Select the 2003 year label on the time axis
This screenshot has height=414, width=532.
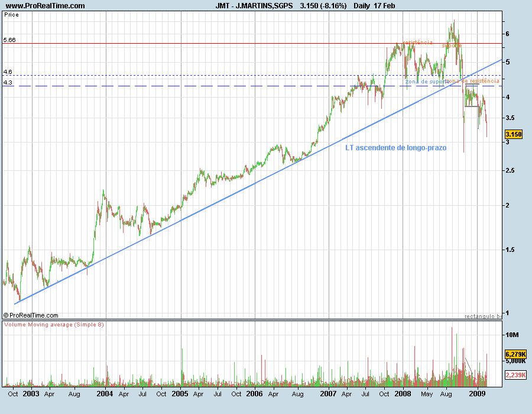click(31, 394)
